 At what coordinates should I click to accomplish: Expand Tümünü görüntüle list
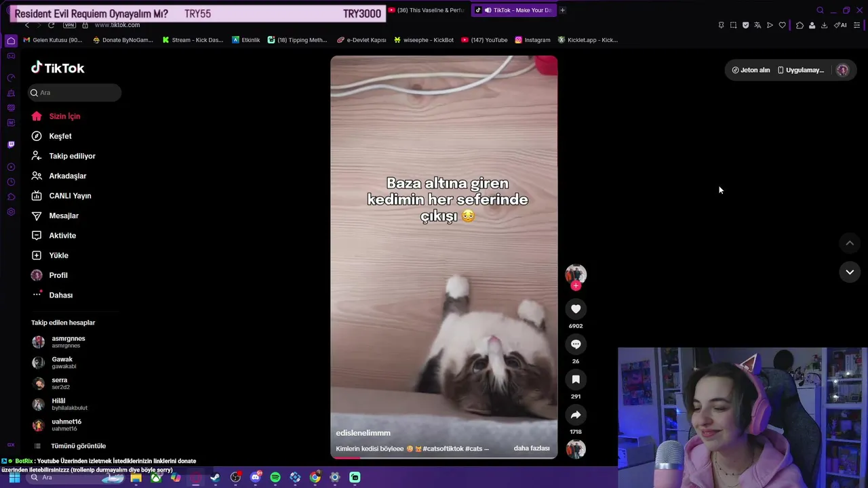pos(69,446)
